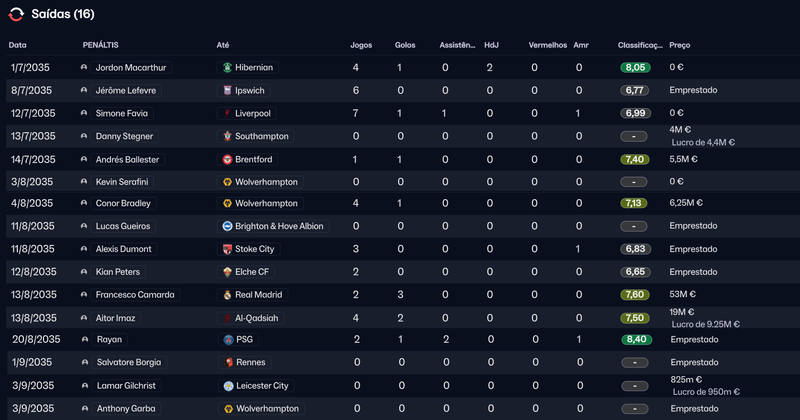
Task: Sort by the Jogos column header
Action: [361, 45]
